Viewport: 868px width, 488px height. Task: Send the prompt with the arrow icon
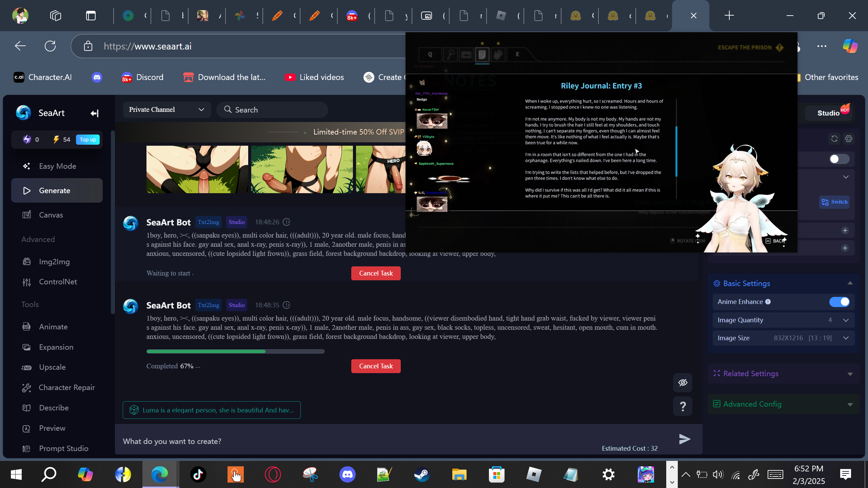(685, 439)
